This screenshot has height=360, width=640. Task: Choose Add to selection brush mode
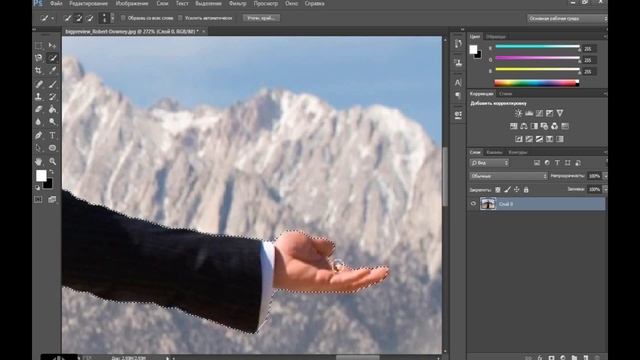tap(79, 18)
